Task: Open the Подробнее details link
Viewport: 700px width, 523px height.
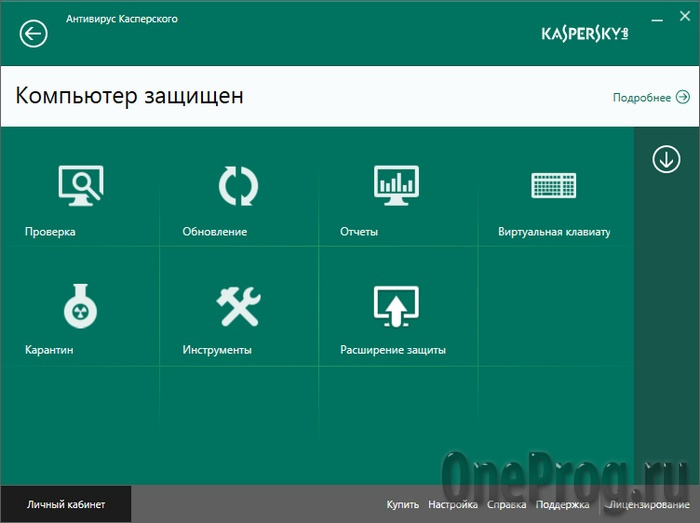Action: click(x=642, y=97)
